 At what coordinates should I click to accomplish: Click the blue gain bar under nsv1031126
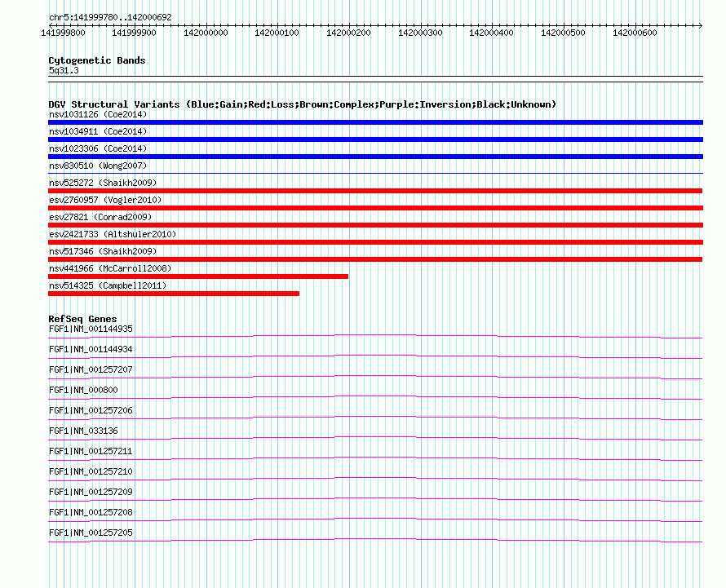pos(375,122)
